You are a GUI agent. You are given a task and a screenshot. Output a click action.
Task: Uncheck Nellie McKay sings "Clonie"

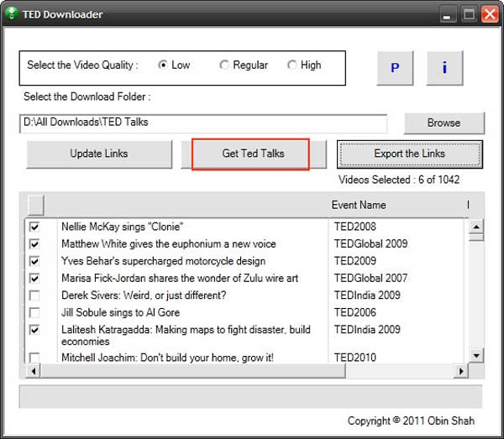(x=34, y=227)
